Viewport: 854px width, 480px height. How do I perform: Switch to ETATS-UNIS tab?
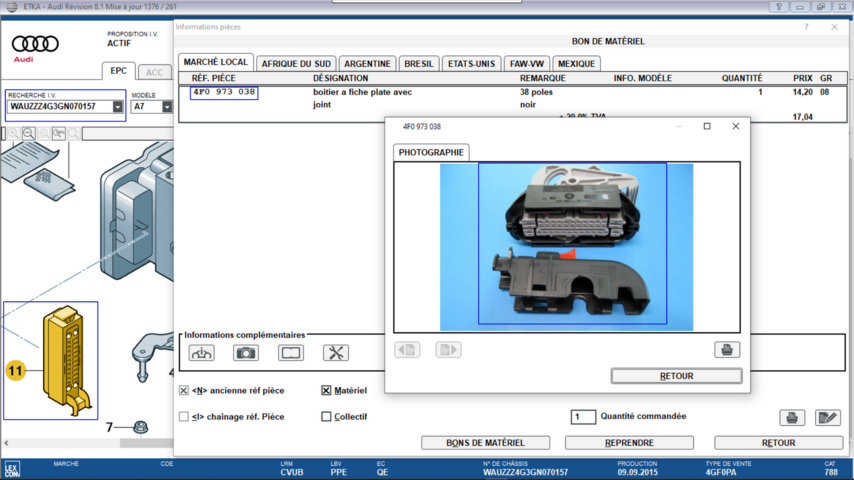pos(472,64)
